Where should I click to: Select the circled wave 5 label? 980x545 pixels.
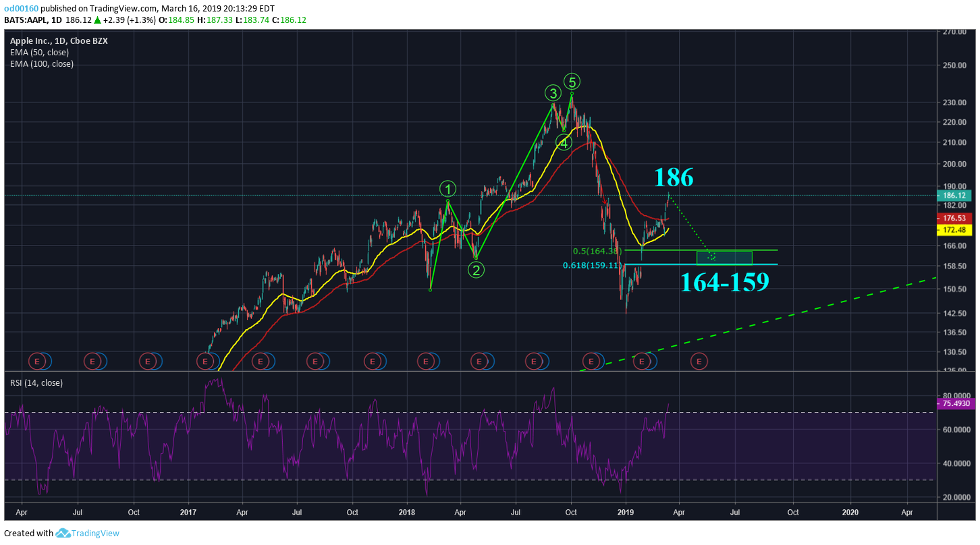[572, 82]
